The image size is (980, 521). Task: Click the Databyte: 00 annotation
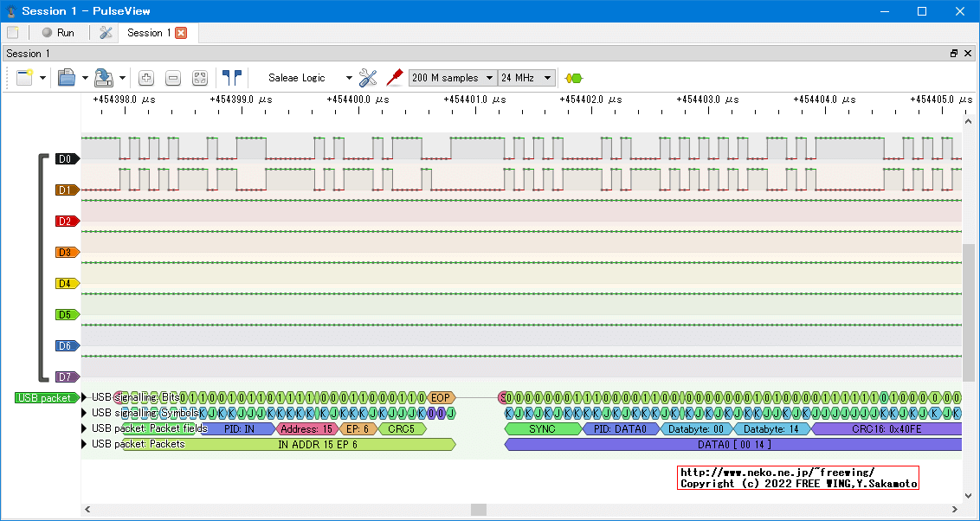point(696,429)
